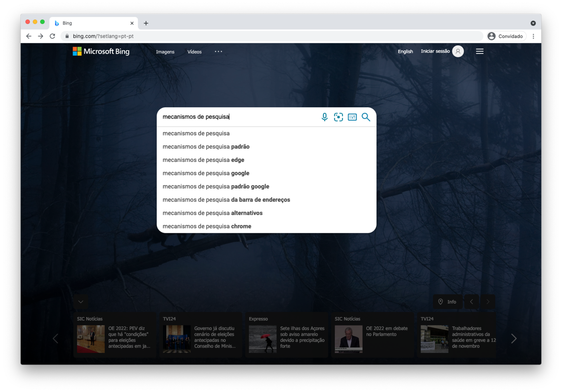The width and height of the screenshot is (562, 392).
Task: Click the Bing browser tab
Action: (94, 23)
